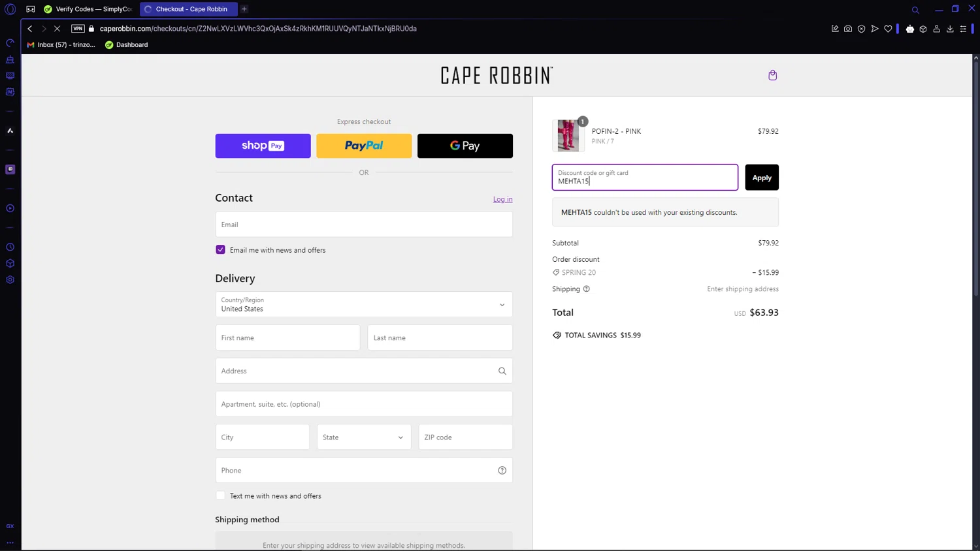Open the shopping bag cart icon
The image size is (980, 551).
click(773, 75)
